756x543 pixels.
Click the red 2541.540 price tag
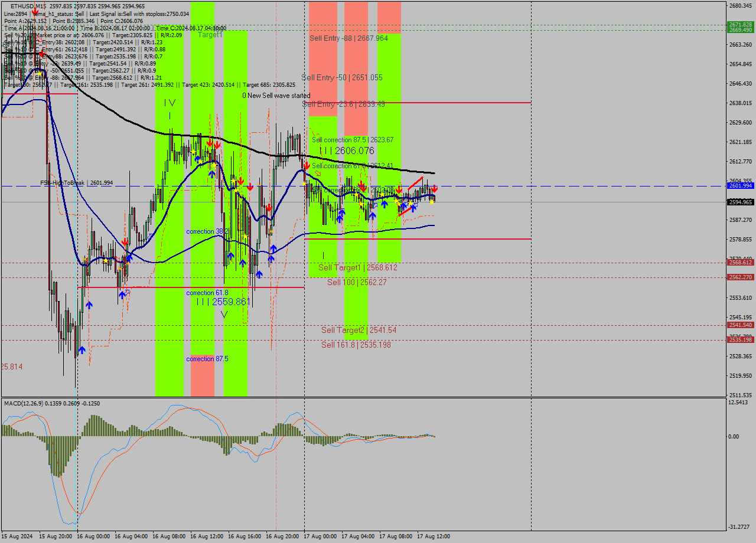click(740, 325)
